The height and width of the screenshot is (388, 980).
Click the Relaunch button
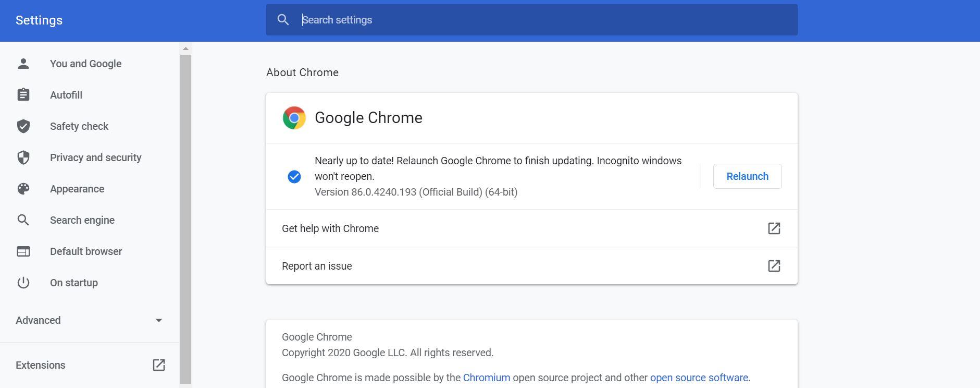point(747,176)
